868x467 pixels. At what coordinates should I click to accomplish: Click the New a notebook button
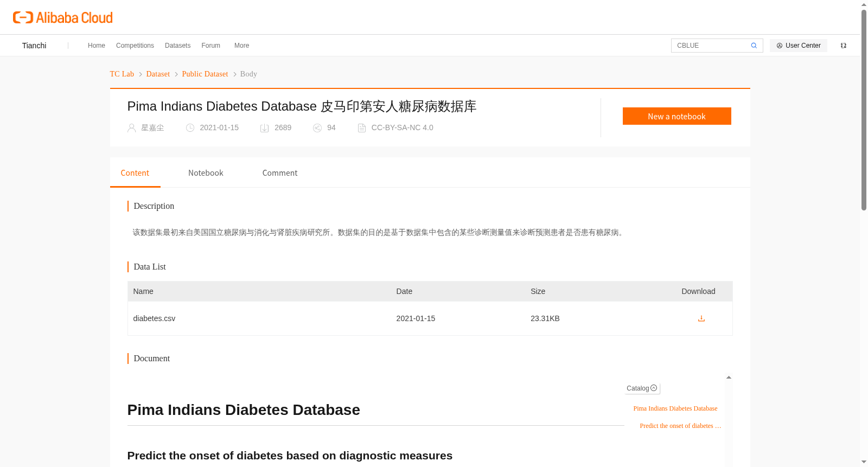pyautogui.click(x=676, y=116)
